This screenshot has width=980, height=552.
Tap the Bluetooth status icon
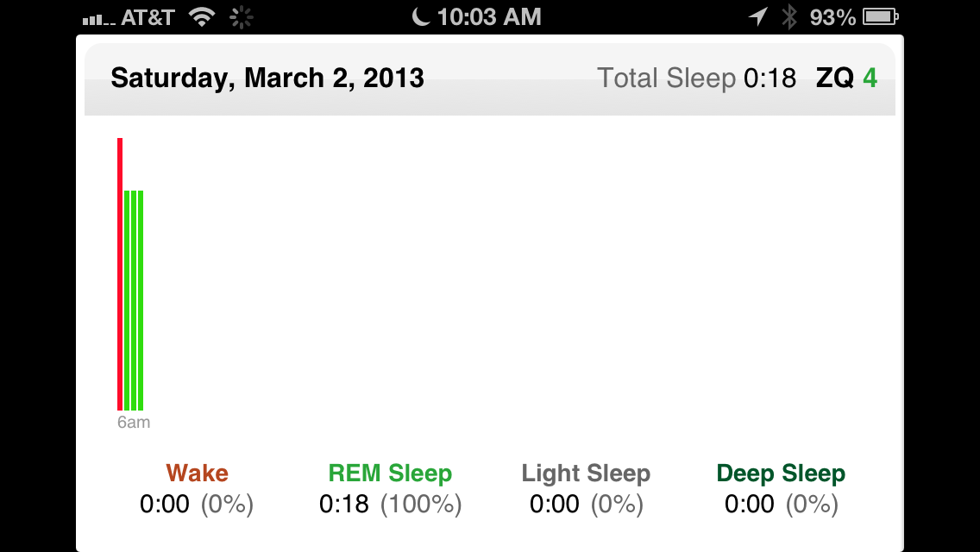789,17
